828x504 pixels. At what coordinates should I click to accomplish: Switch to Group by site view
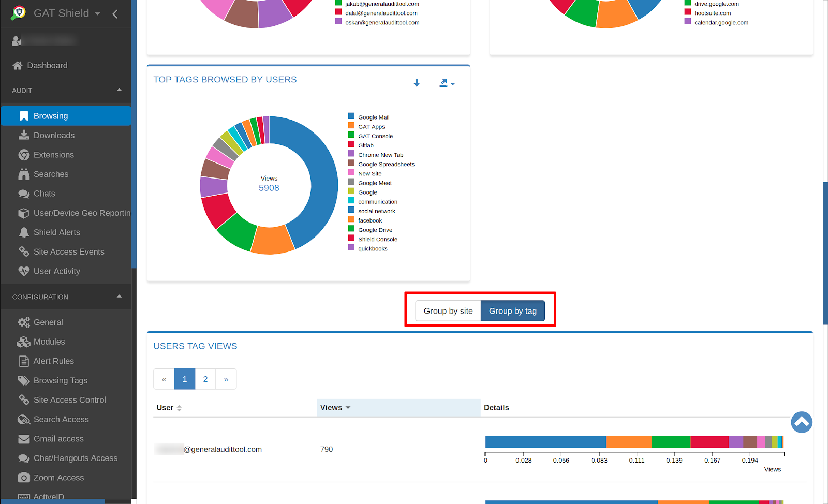click(448, 311)
